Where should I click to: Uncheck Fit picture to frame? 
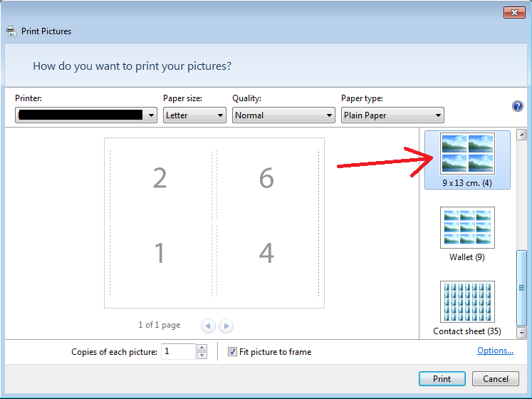pos(232,352)
